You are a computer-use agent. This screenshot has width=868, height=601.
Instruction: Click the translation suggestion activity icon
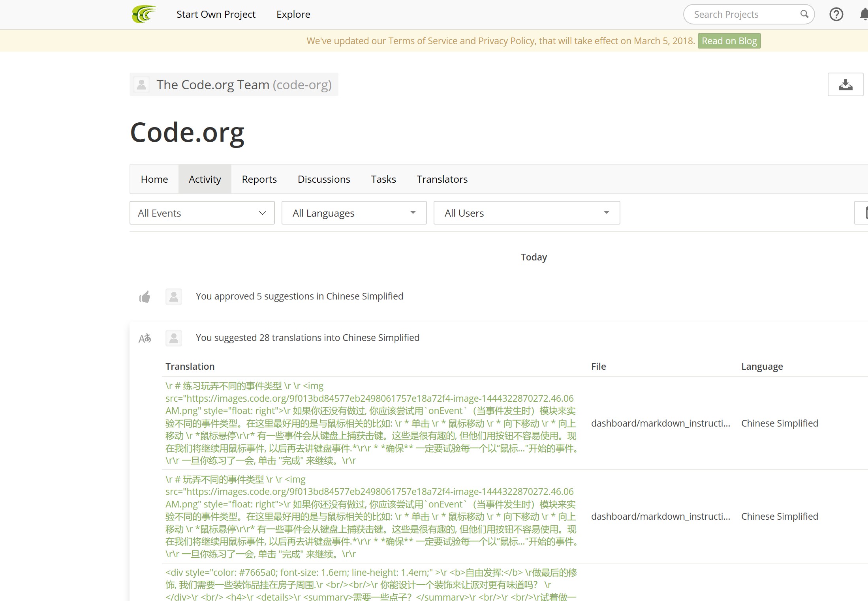click(x=145, y=338)
